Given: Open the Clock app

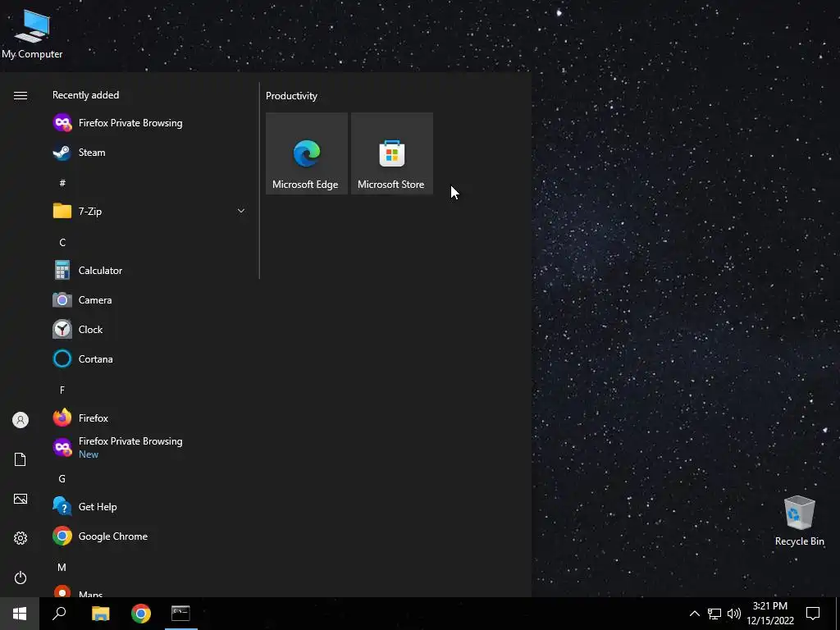Looking at the screenshot, I should pos(149,330).
